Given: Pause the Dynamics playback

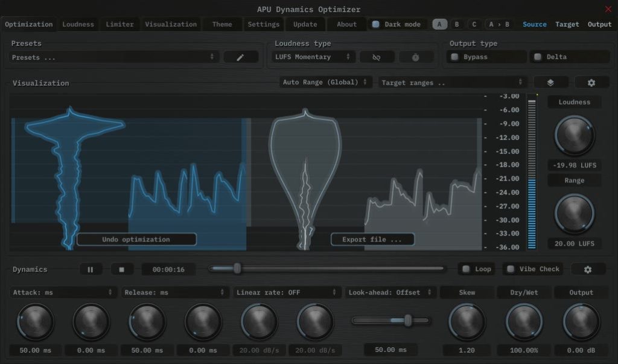Looking at the screenshot, I should 91,269.
